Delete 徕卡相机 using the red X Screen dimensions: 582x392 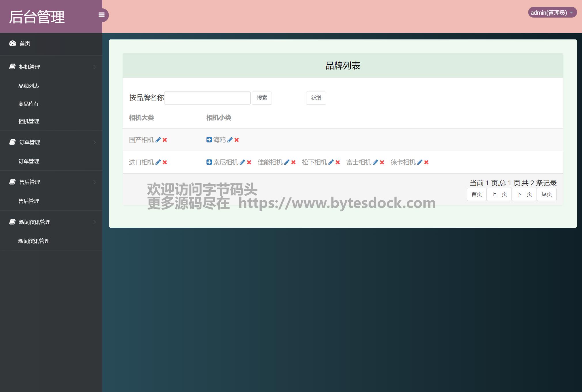pyautogui.click(x=426, y=162)
